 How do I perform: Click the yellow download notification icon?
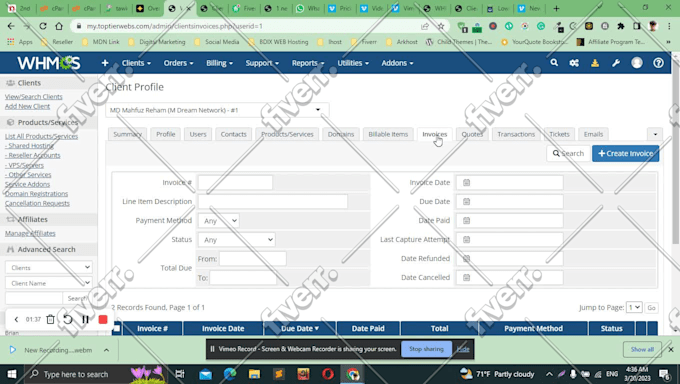(595, 63)
